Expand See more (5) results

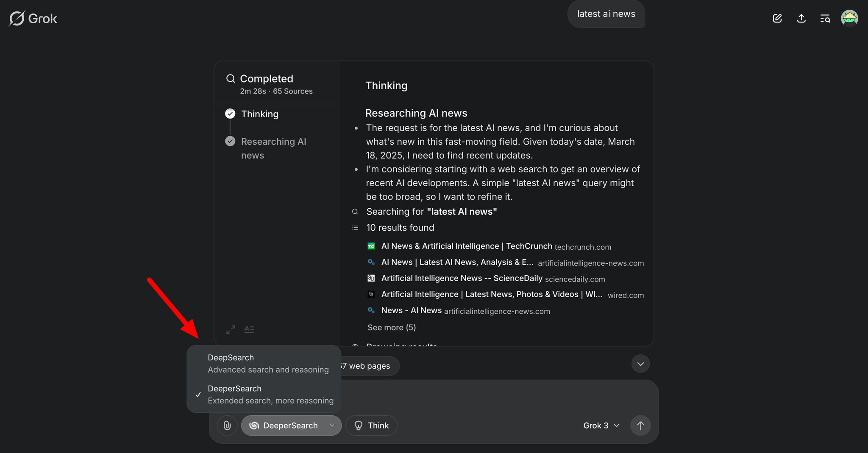pyautogui.click(x=392, y=327)
